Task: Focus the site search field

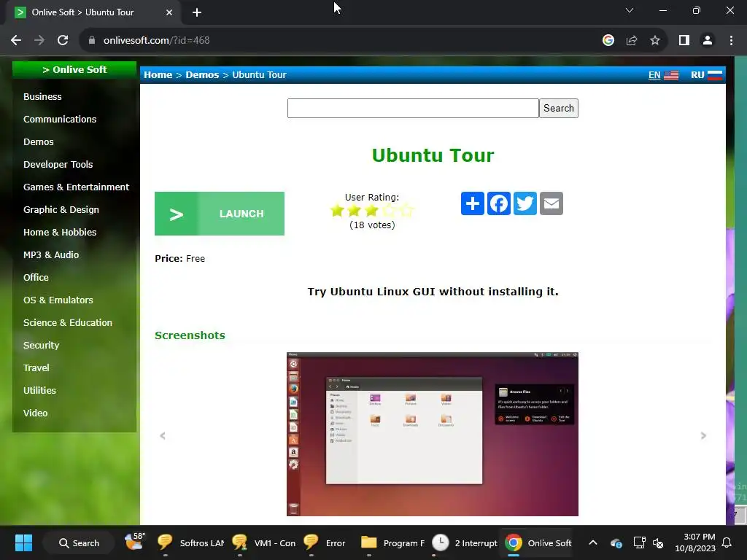Action: click(x=413, y=108)
